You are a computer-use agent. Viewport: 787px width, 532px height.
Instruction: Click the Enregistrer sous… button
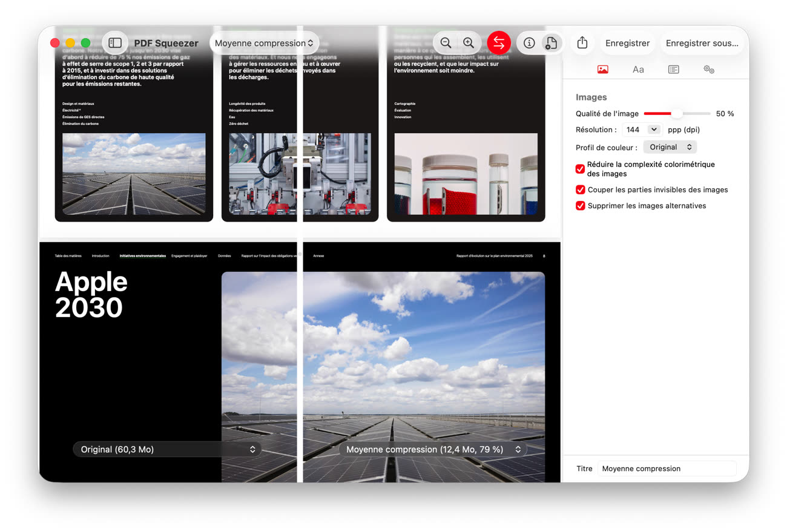click(702, 43)
